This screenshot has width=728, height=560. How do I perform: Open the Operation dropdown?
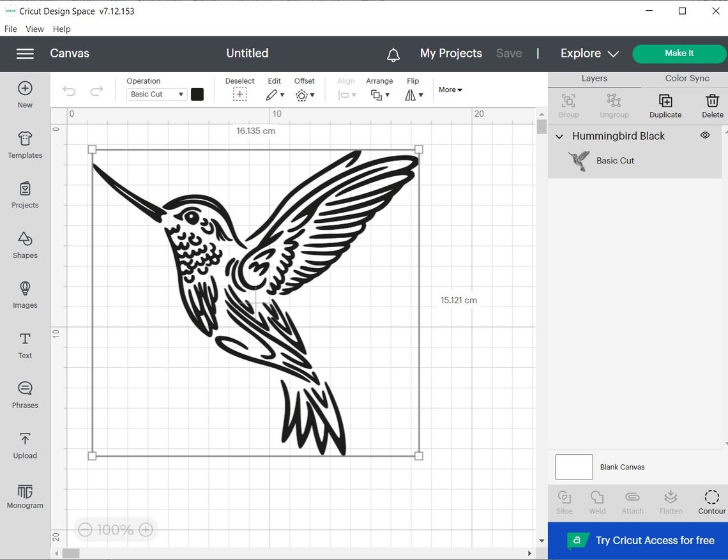click(156, 94)
